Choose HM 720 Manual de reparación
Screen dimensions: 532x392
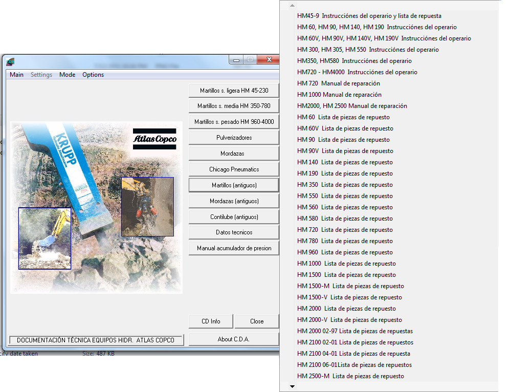[339, 83]
